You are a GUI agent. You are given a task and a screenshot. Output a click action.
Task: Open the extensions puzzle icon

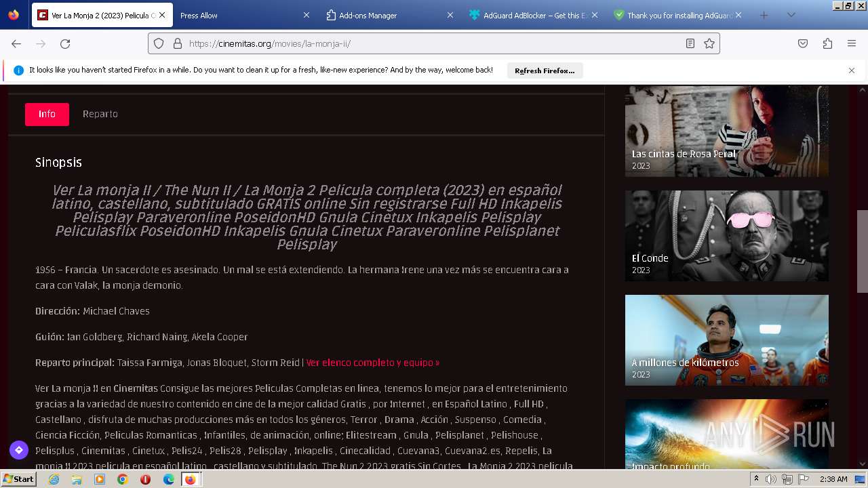[827, 43]
